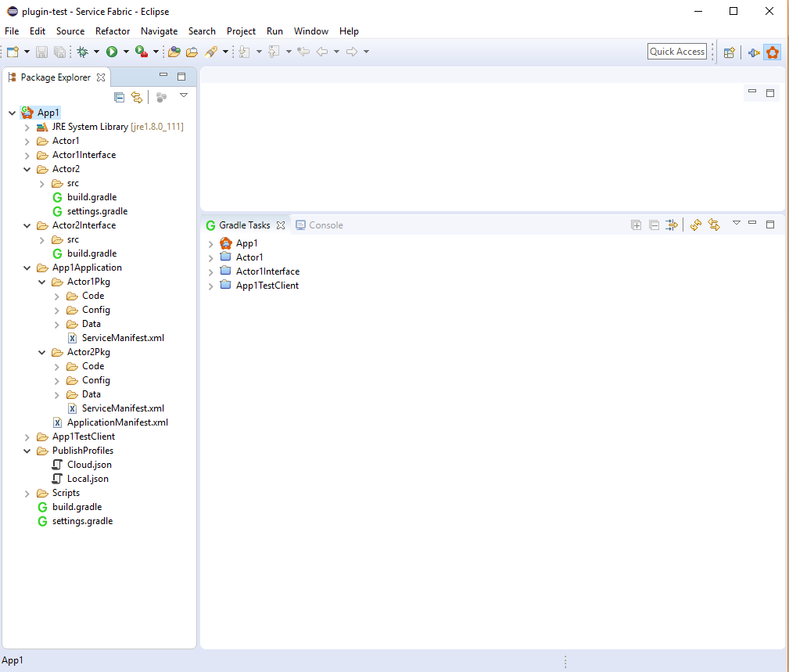
Task: Toggle flat task hierarchy in Gradle Tasks
Action: 671,225
